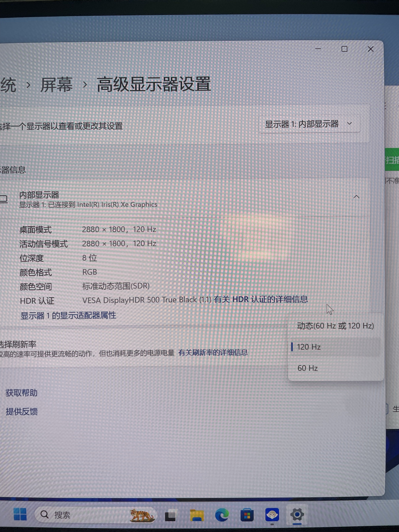Collapse the 内部显示器 info section
This screenshot has height=532, width=399.
click(356, 197)
